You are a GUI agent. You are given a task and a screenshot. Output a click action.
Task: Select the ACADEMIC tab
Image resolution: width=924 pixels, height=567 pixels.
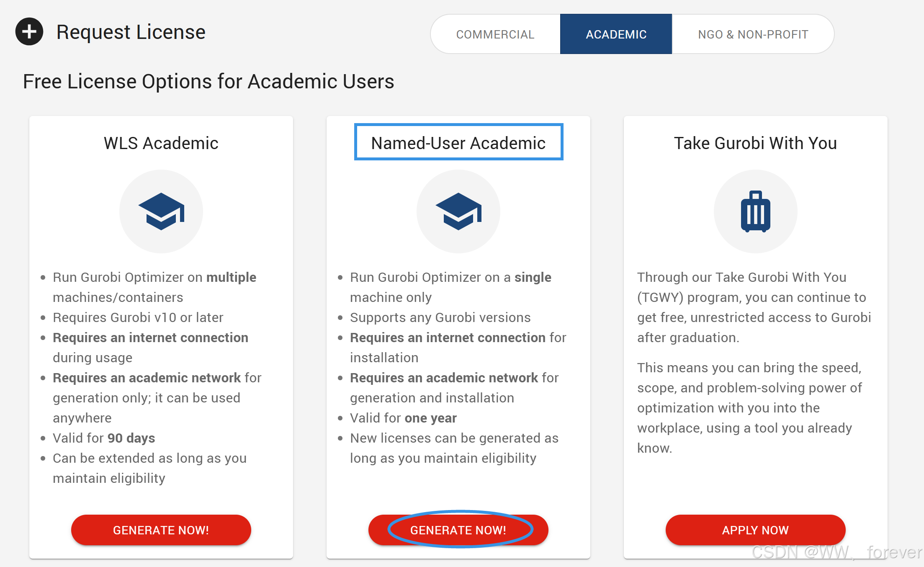[x=616, y=34]
